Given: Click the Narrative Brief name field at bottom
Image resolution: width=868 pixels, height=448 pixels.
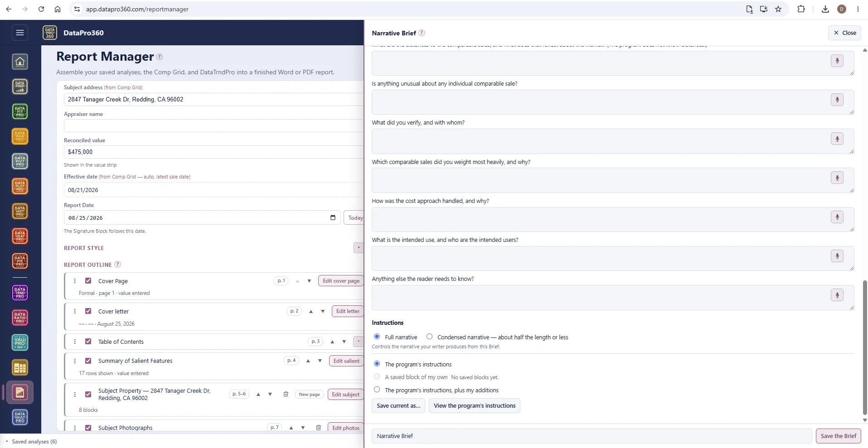Looking at the screenshot, I should tap(592, 436).
